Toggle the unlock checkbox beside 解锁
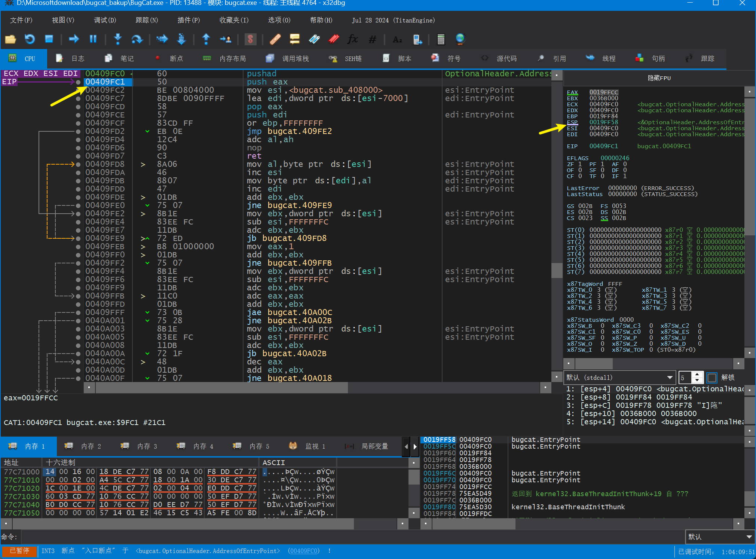This screenshot has height=559, width=756. coord(711,378)
